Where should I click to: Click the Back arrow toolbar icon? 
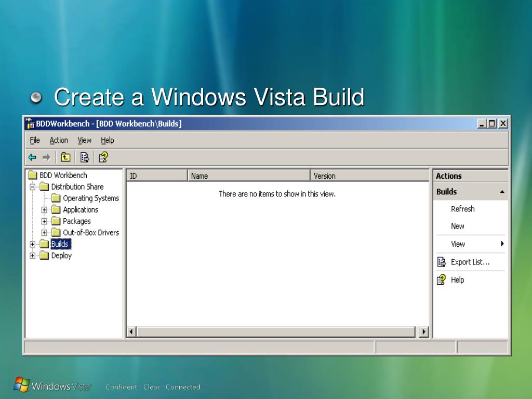point(32,157)
